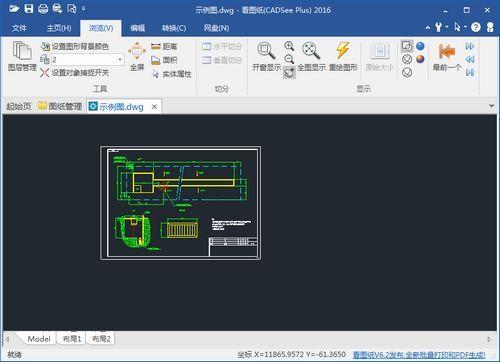Click 全图显示 zoom extents
The width and height of the screenshot is (500, 362).
(311, 56)
